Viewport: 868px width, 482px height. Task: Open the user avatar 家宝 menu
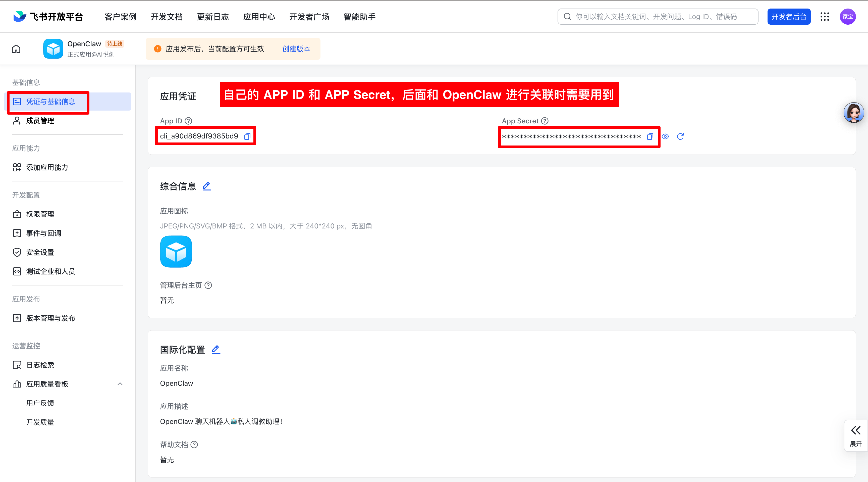point(848,17)
